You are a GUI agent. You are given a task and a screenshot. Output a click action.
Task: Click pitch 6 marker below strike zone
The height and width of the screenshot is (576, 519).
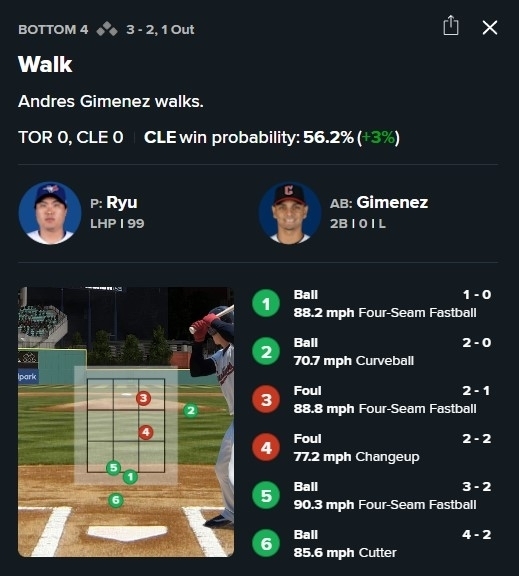(116, 500)
